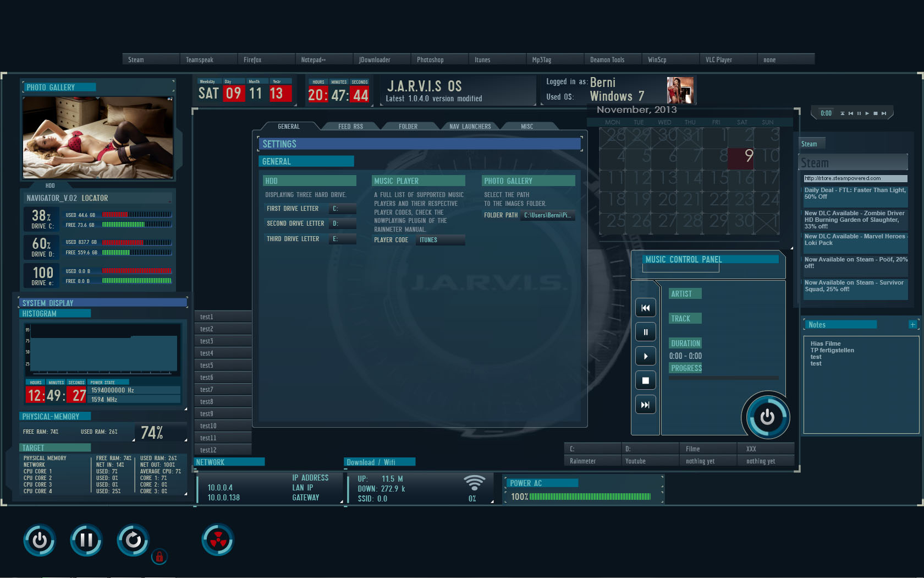The height and width of the screenshot is (578, 924).
Task: Select test1 in the left list
Action: point(207,317)
